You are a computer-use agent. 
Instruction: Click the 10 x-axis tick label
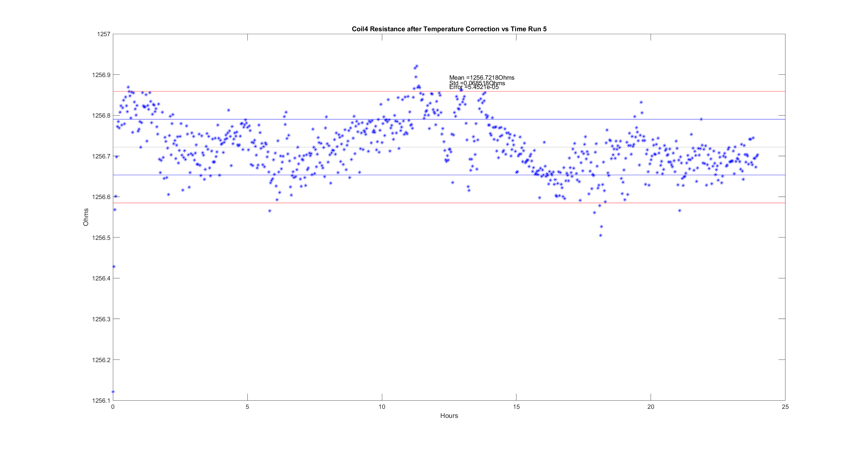[x=382, y=407]
